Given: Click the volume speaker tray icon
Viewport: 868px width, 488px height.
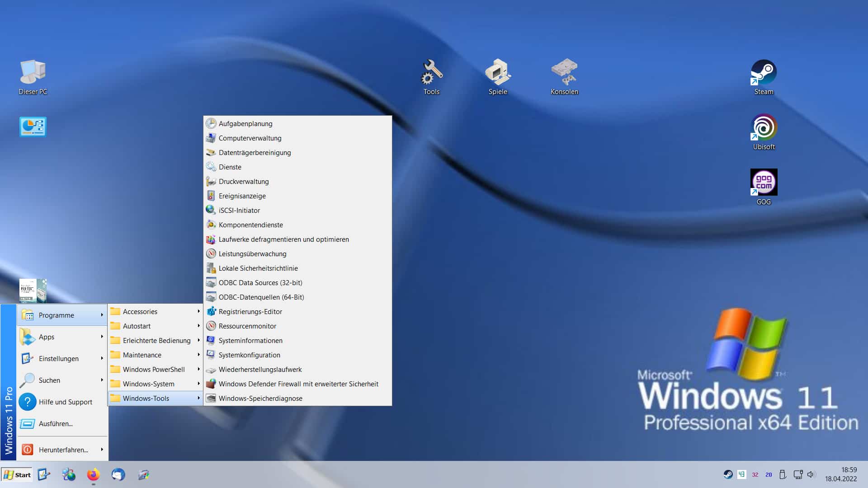Looking at the screenshot, I should click(x=811, y=474).
